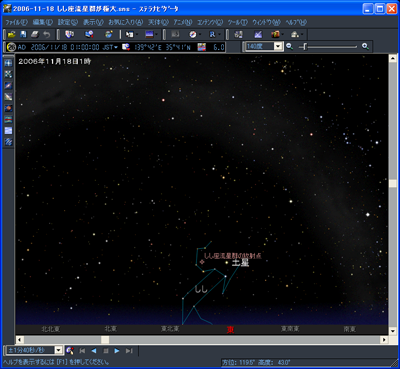Image resolution: width=400 pixels, height=369 pixels.
Task: Click the zoom in magnifier icon
Action: point(365,47)
